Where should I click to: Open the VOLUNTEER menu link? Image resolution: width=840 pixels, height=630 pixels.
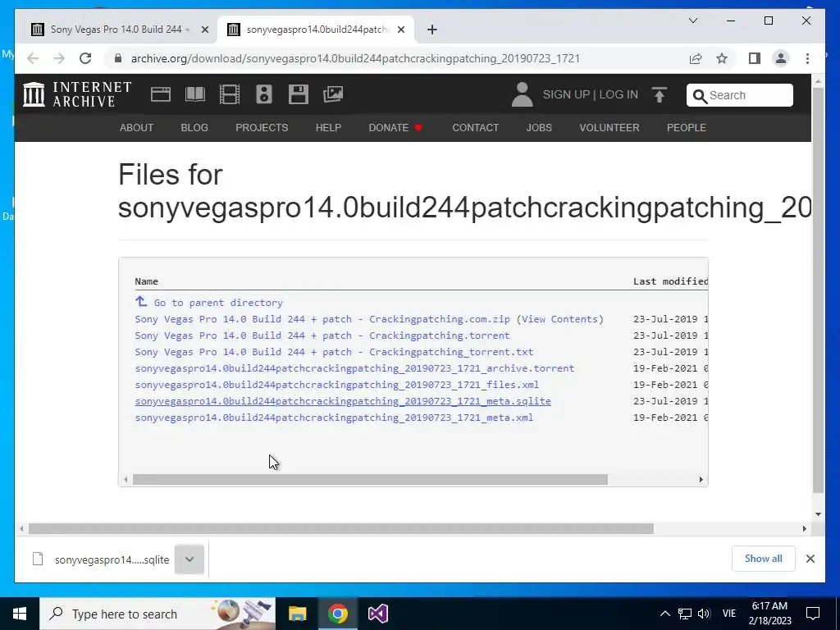point(609,127)
